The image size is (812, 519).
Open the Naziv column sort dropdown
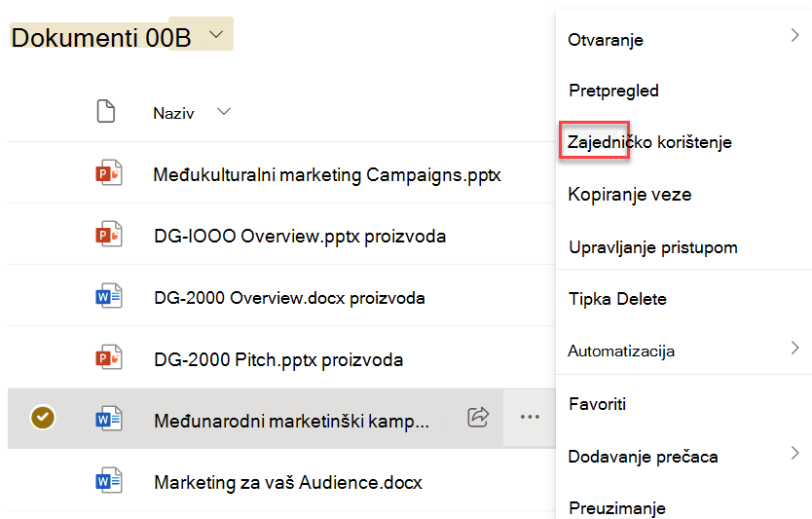[224, 111]
